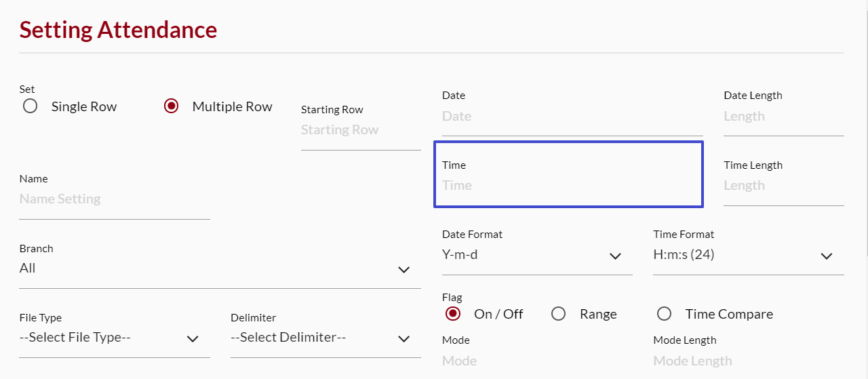Screen dimensions: 868x379
Task: Click the Flag label text
Action: (452, 298)
